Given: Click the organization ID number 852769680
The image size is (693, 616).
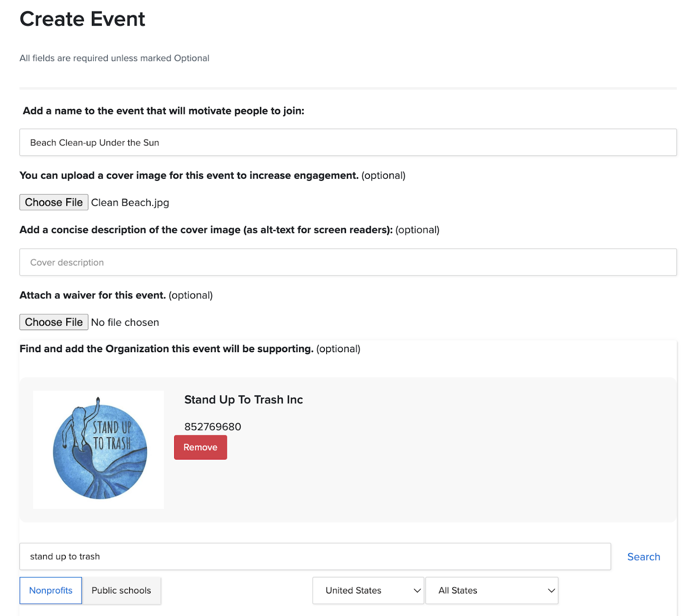Looking at the screenshot, I should click(x=213, y=427).
